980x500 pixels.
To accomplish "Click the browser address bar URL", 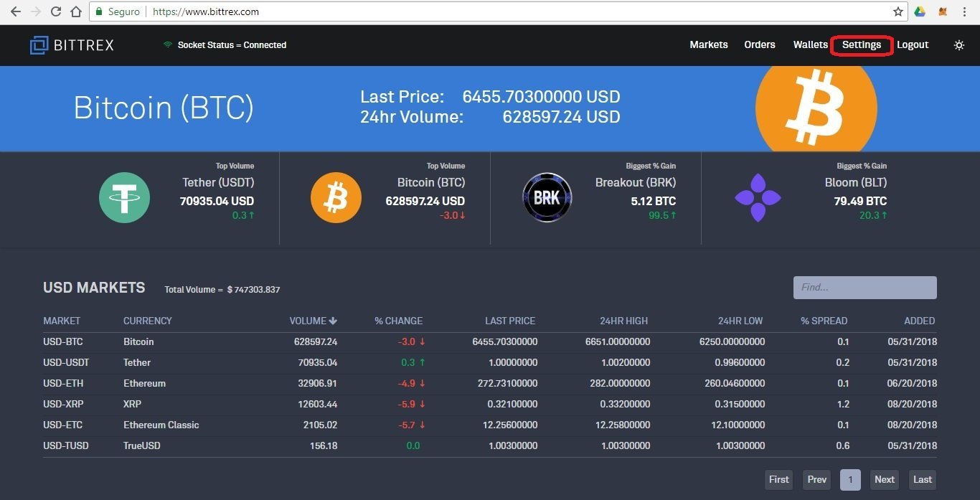I will pos(206,12).
